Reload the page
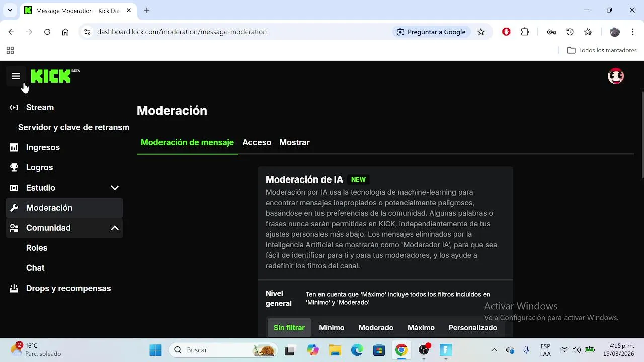This screenshot has width=644, height=362. click(x=47, y=32)
